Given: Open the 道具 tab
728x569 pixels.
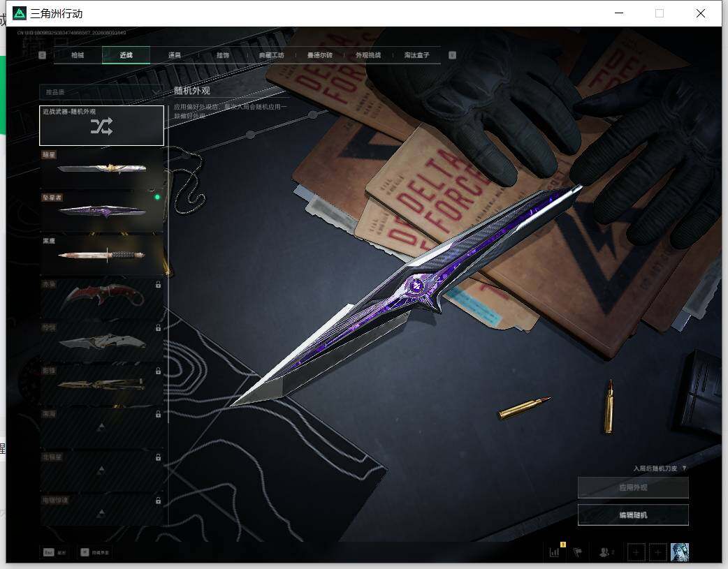Looking at the screenshot, I should (175, 55).
